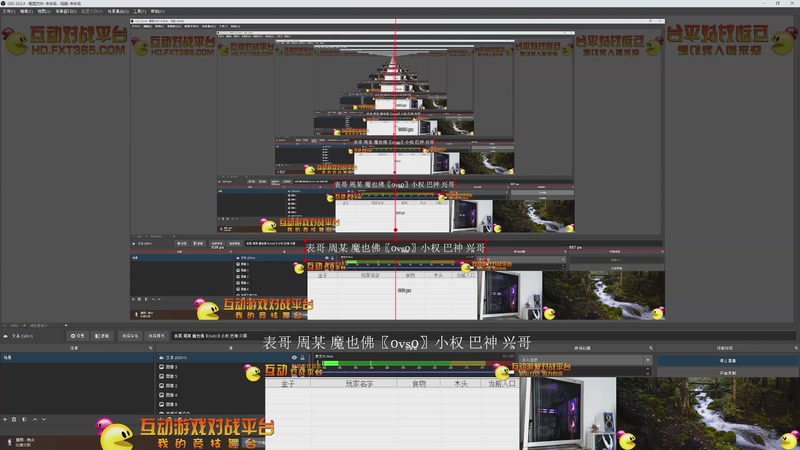The image size is (800, 450).
Task: Add a new scene with plus icon
Action: (x=5, y=419)
